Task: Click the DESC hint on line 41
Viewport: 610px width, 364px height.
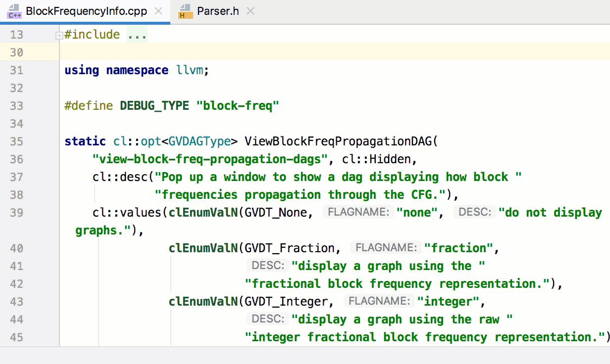Action: click(x=267, y=265)
